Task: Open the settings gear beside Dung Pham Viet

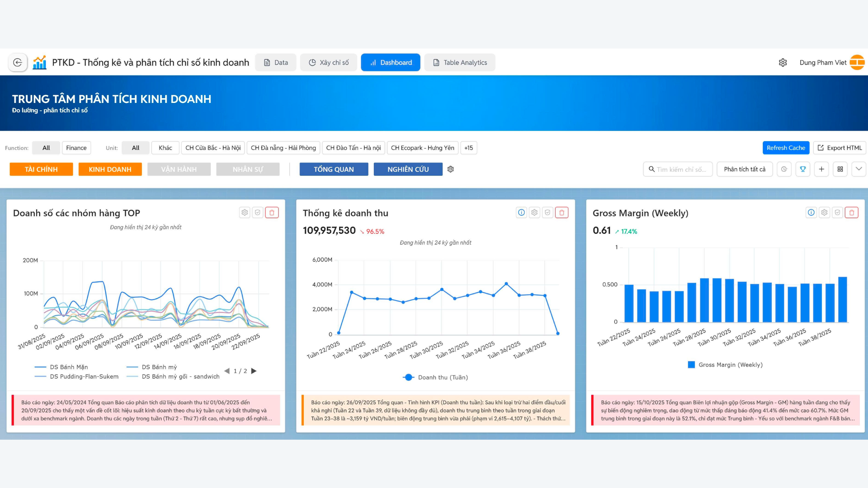Action: tap(783, 62)
